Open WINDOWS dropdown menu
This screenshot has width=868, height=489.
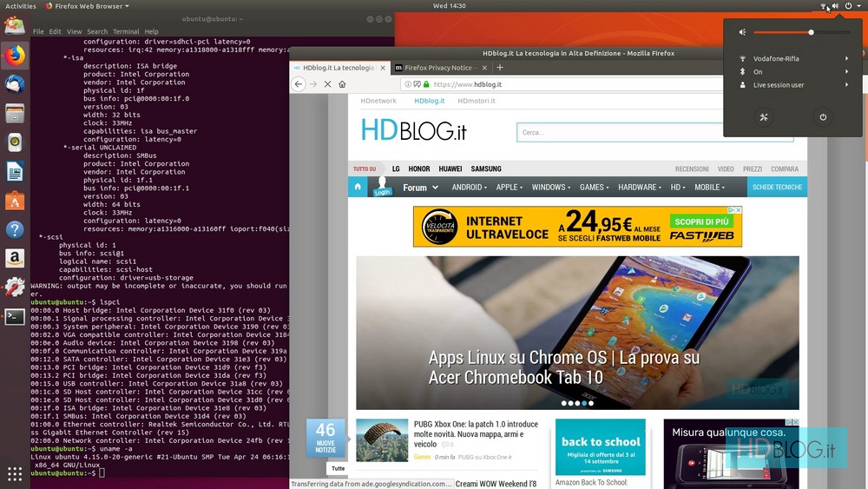pos(551,188)
